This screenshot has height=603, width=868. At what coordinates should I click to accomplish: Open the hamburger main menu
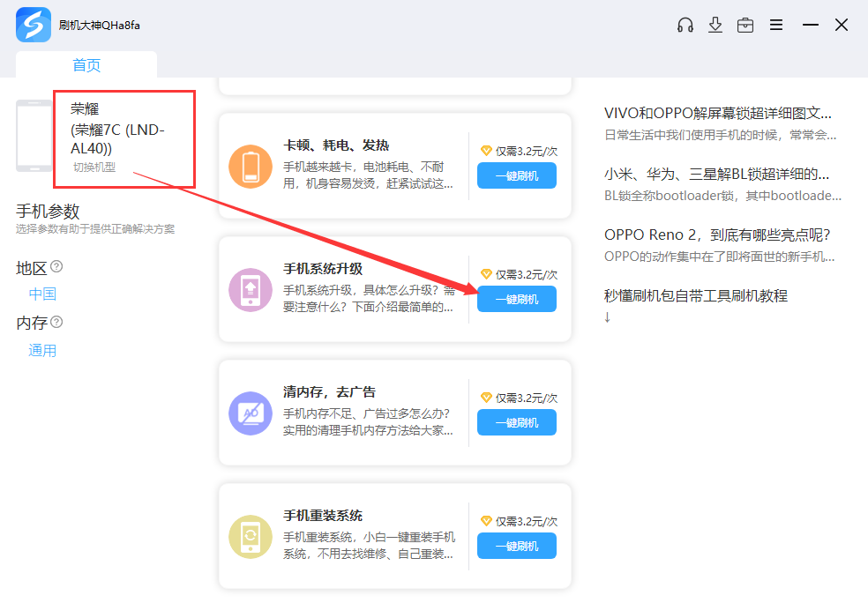tap(776, 25)
